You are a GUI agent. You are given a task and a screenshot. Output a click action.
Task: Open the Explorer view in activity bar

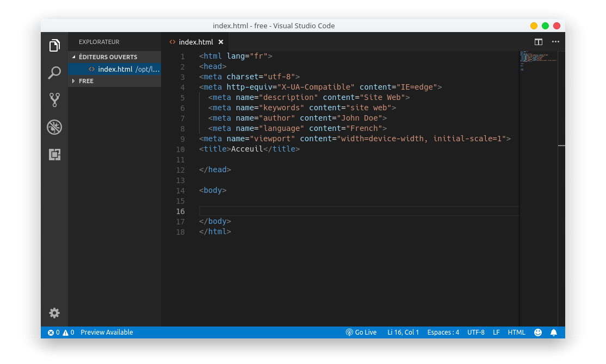pos(54,46)
